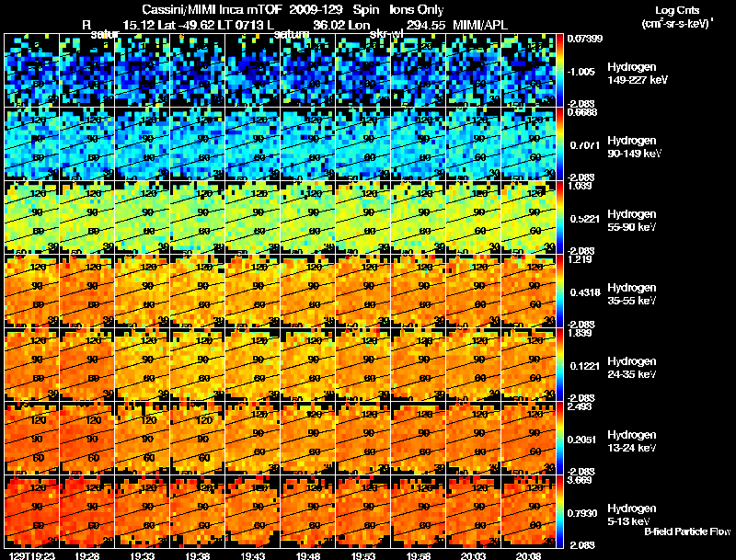Viewport: 736px width, 560px height.
Task: Click the MIMI/APL text in the header
Action: (480, 25)
